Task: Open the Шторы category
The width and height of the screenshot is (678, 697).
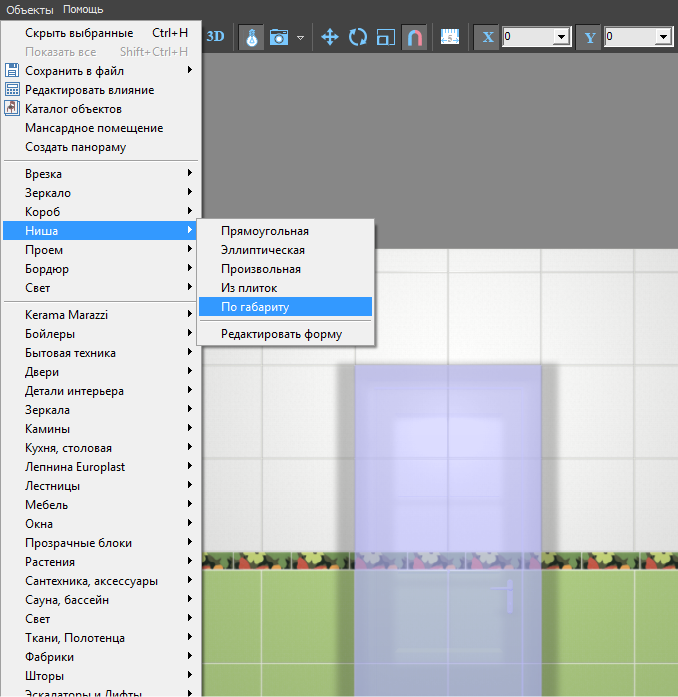Action: point(102,676)
